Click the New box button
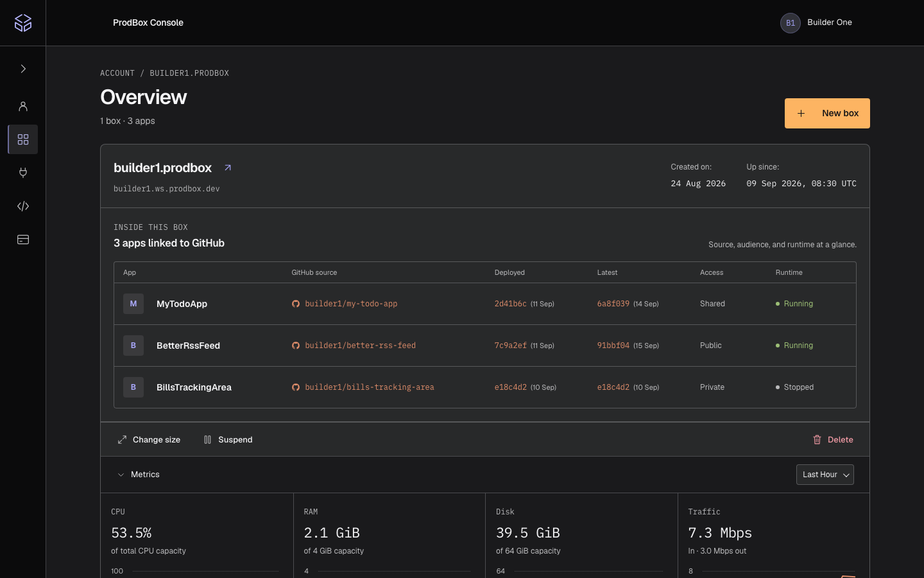This screenshot has height=578, width=924. [x=827, y=113]
